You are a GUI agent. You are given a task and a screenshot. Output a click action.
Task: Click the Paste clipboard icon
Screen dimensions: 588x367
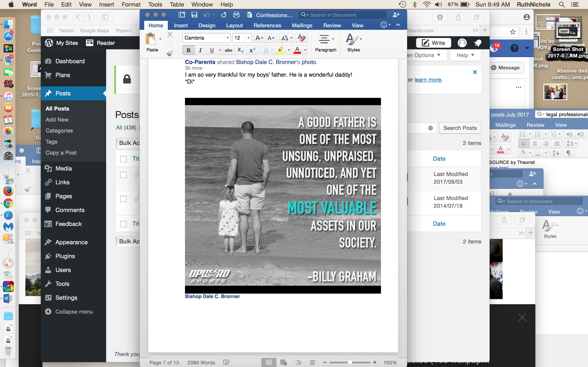(x=151, y=39)
